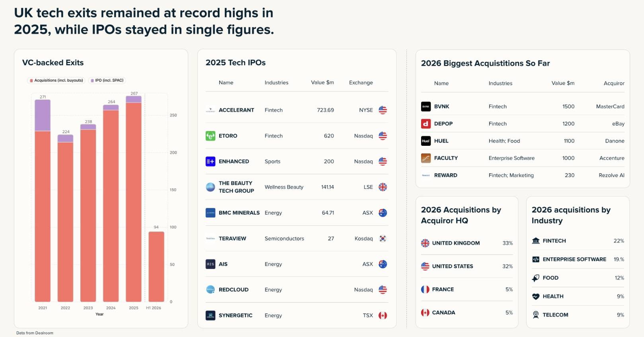Click the Telecom industry icon
This screenshot has width=644, height=337.
coord(536,315)
